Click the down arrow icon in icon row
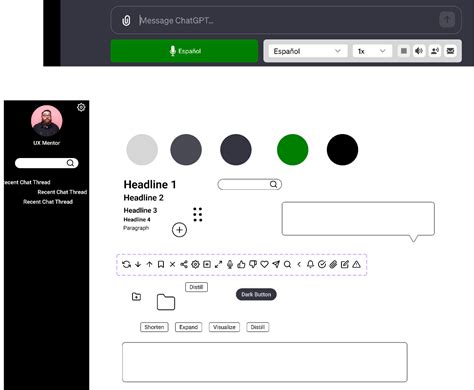474x390 pixels. (x=138, y=265)
